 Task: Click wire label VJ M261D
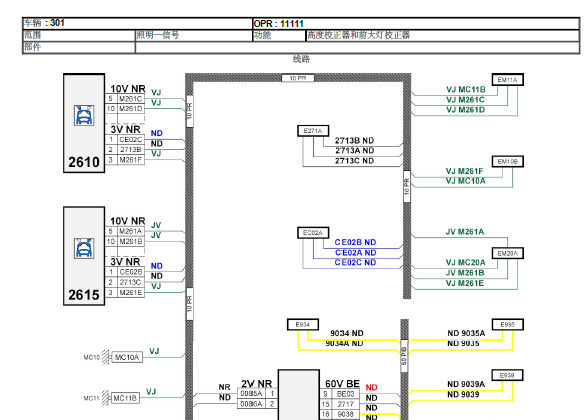click(465, 110)
